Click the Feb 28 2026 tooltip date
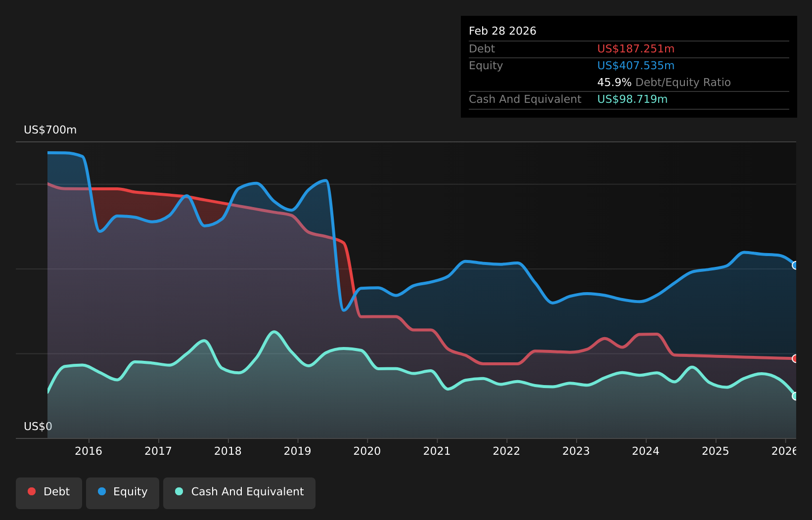This screenshot has height=520, width=812. click(502, 31)
